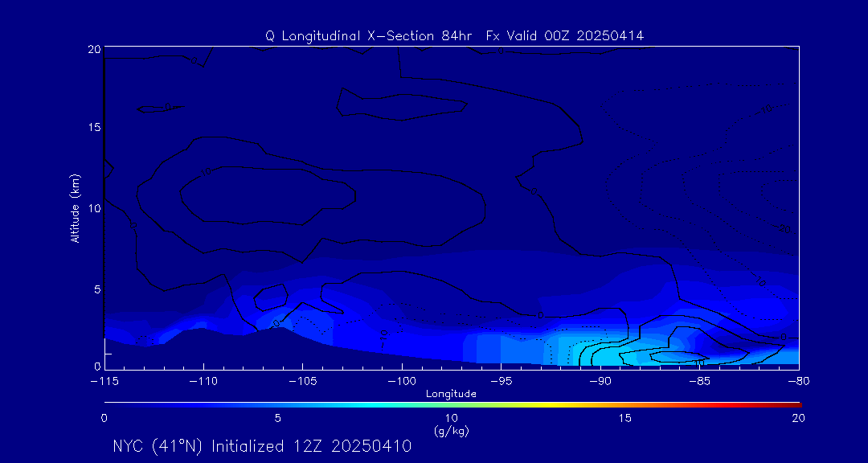Screen dimensions: 868x463
Task: Select the altitude axis tick label 15
Action: [93, 127]
